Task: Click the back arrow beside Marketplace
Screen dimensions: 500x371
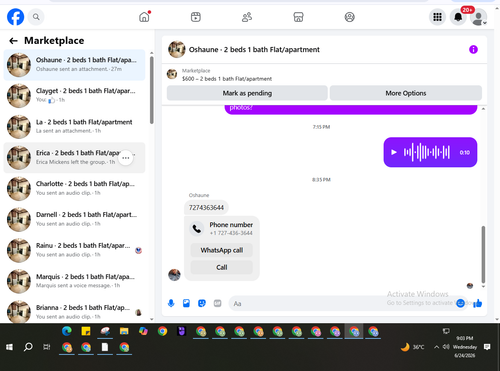Action: (x=13, y=41)
